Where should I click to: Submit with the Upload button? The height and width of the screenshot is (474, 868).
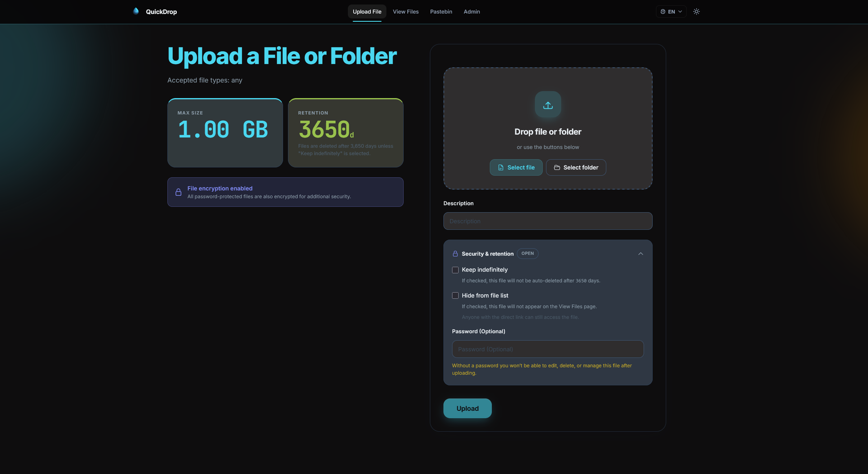click(x=467, y=408)
